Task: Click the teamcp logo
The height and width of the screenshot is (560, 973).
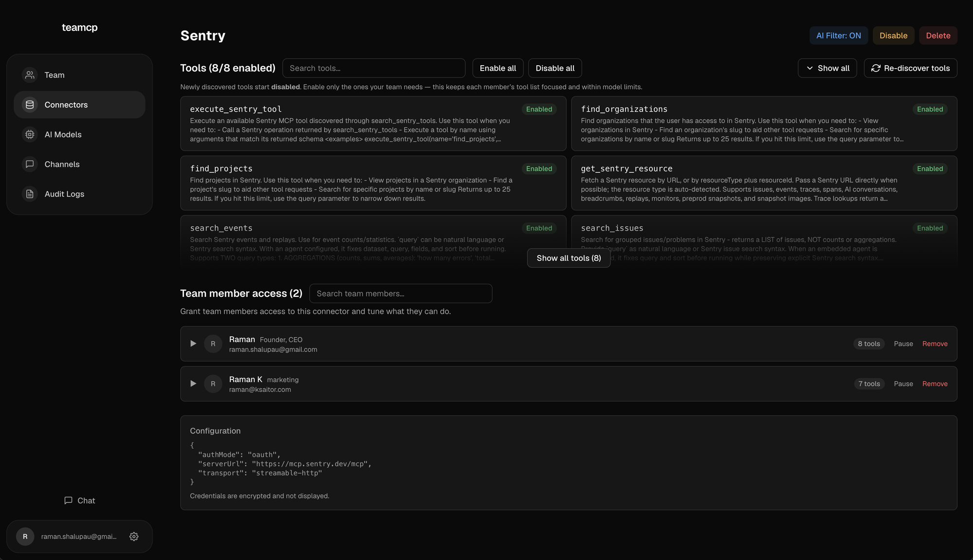Action: click(x=80, y=27)
